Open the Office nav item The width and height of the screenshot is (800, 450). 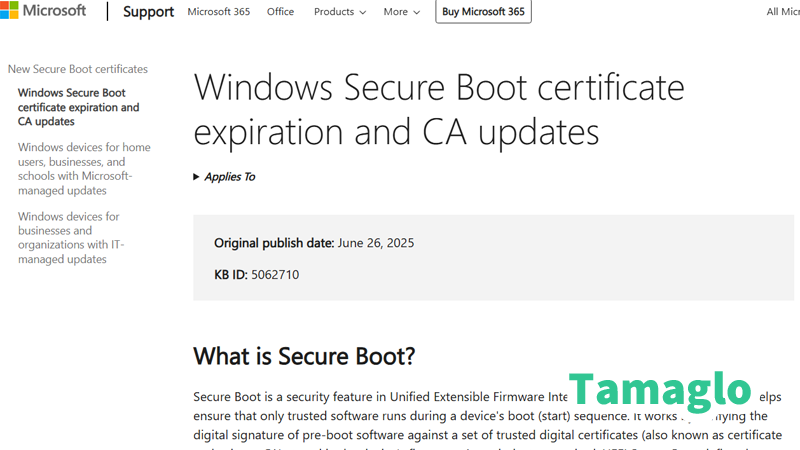pyautogui.click(x=280, y=12)
